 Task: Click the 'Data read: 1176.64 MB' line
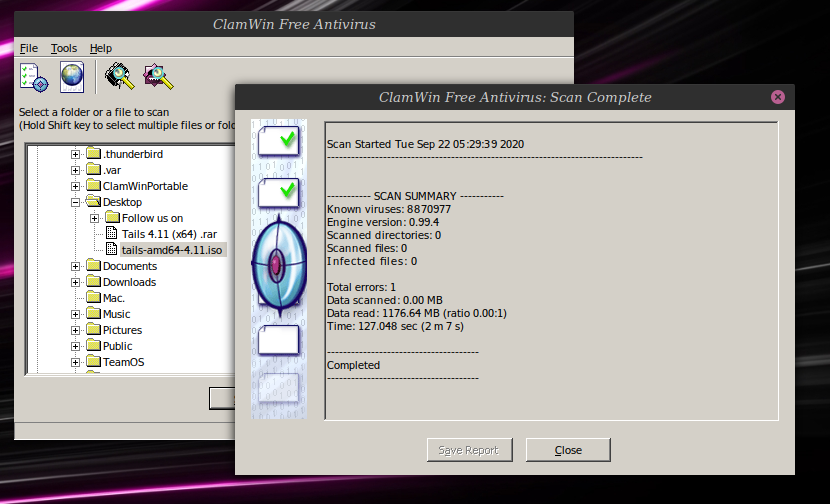click(x=417, y=313)
